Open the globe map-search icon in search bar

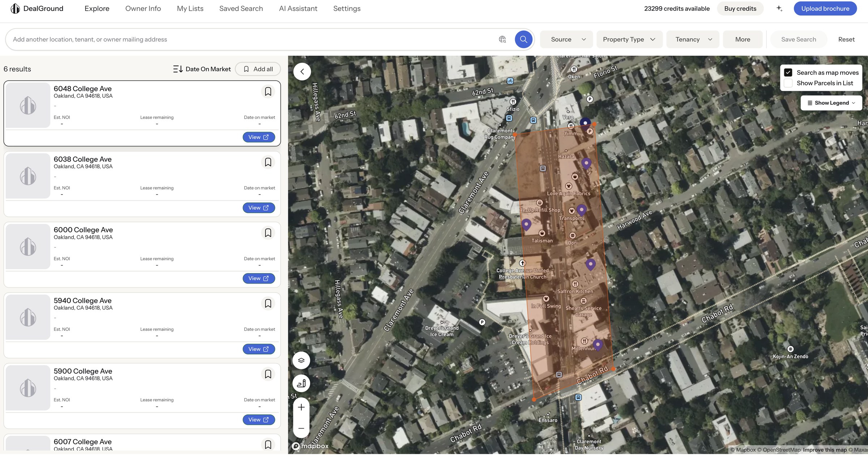[x=502, y=39]
